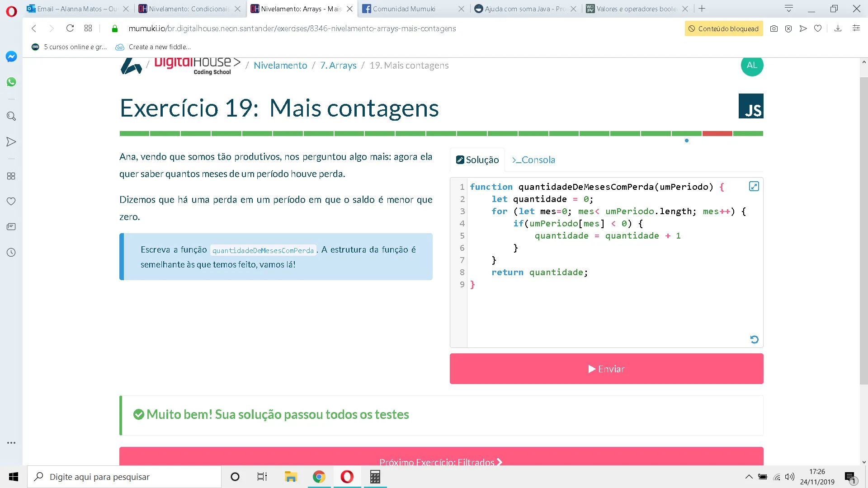The height and width of the screenshot is (488, 868).
Task: Open the sidebar history clock
Action: point(11,253)
